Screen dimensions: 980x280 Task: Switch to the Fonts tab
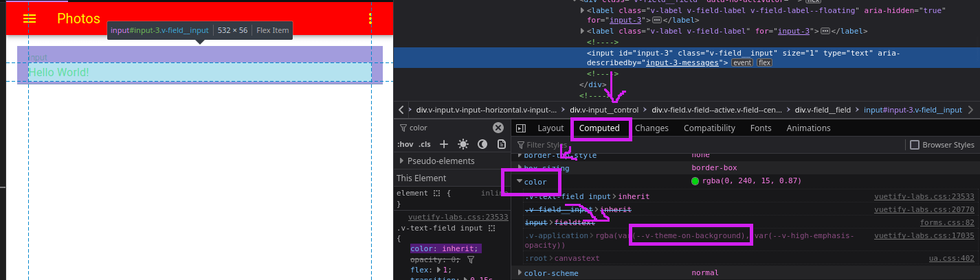[761, 128]
